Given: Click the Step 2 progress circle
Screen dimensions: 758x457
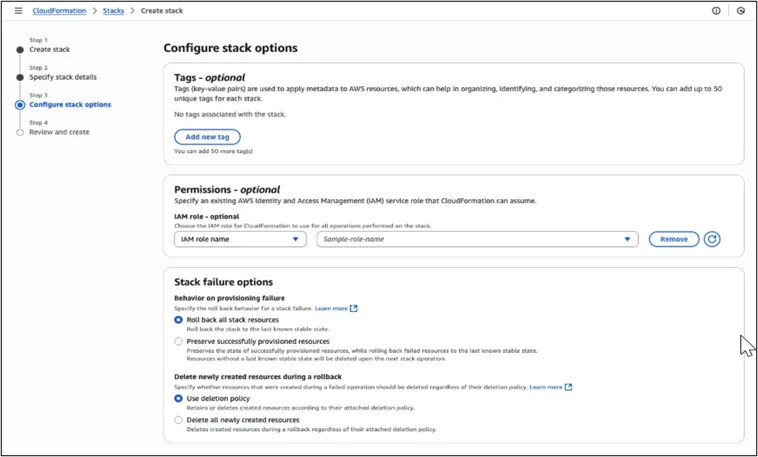Looking at the screenshot, I should pos(20,76).
